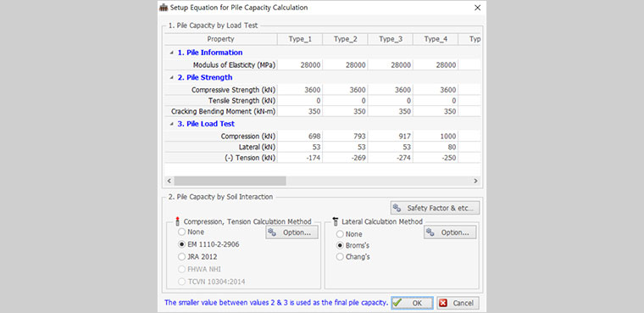
Task: Click Type_3 Tension value -274
Action: tap(391, 158)
